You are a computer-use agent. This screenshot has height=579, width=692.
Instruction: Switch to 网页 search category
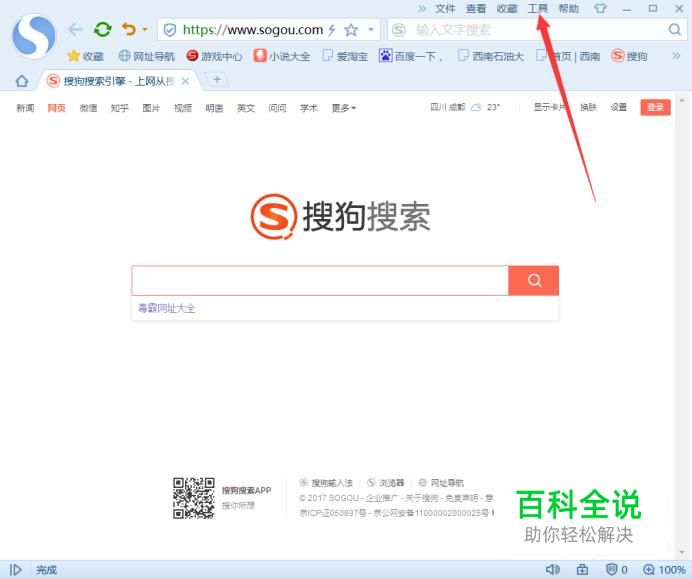coord(56,108)
